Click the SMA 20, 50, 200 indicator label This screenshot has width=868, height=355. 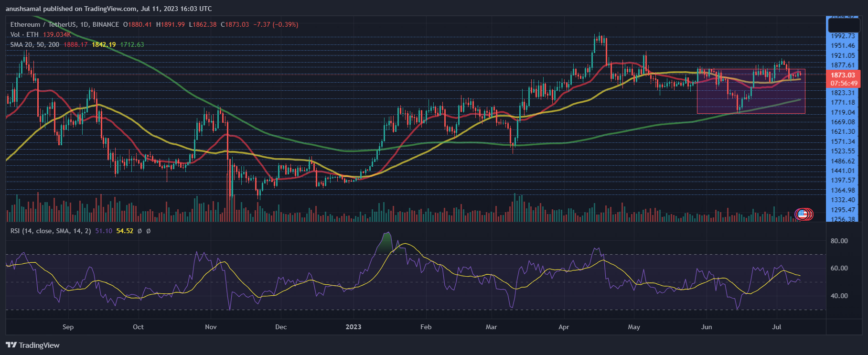pos(35,44)
